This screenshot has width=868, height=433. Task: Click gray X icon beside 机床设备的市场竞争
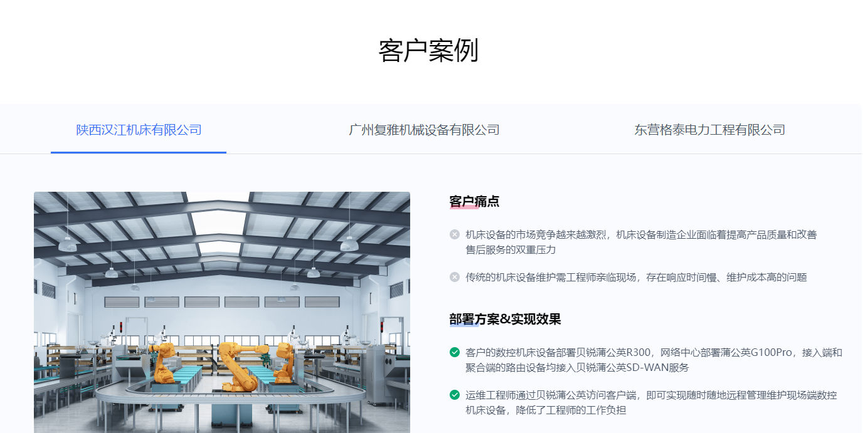point(455,234)
